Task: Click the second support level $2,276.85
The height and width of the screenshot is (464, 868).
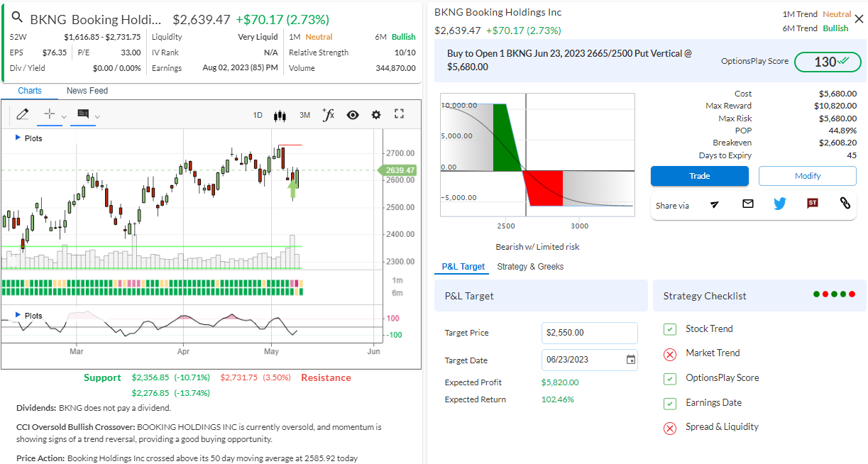Action: tap(150, 392)
